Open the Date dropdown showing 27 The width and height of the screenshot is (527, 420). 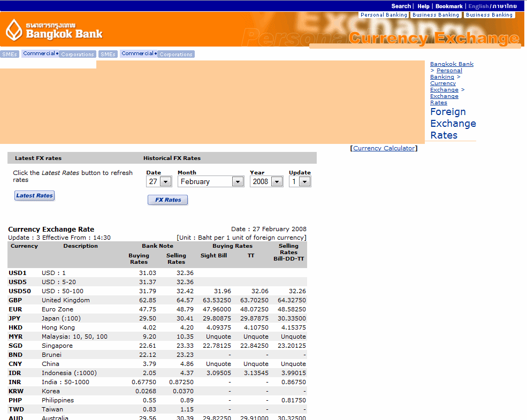159,181
